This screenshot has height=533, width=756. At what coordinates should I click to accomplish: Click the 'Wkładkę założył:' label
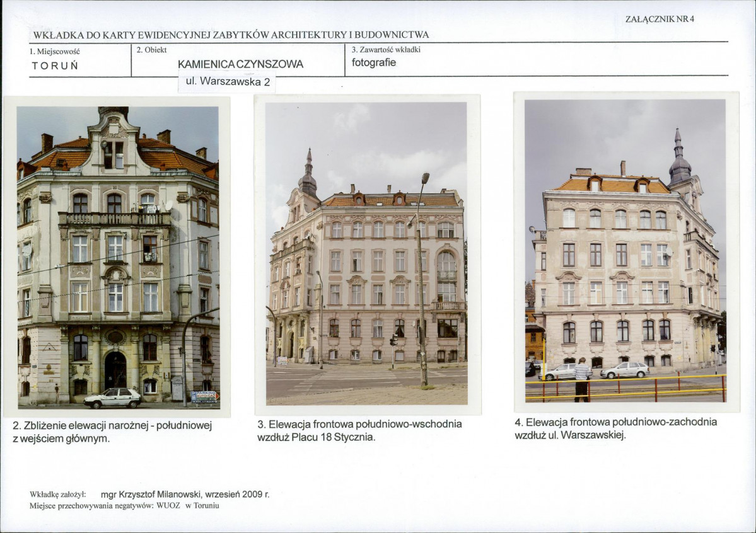click(58, 495)
